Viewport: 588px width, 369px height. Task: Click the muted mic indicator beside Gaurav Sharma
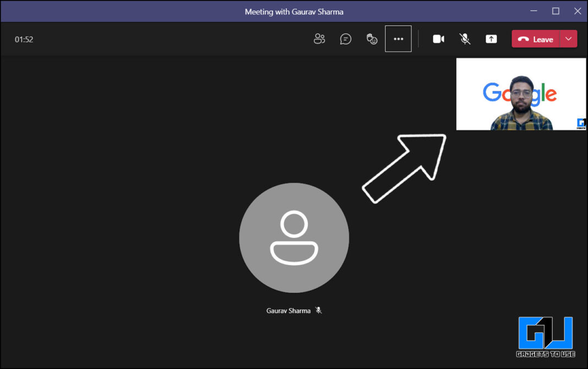pos(319,310)
